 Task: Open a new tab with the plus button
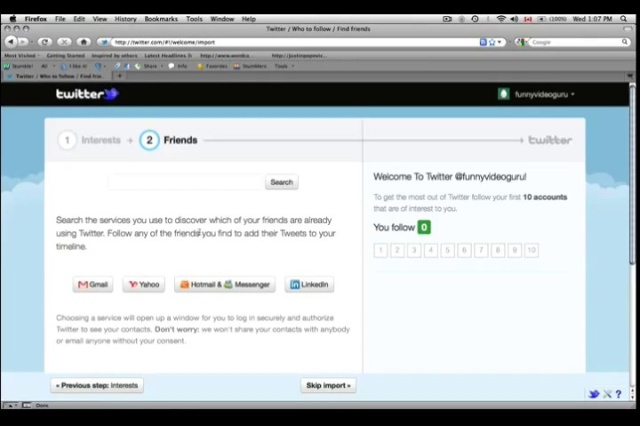(120, 76)
